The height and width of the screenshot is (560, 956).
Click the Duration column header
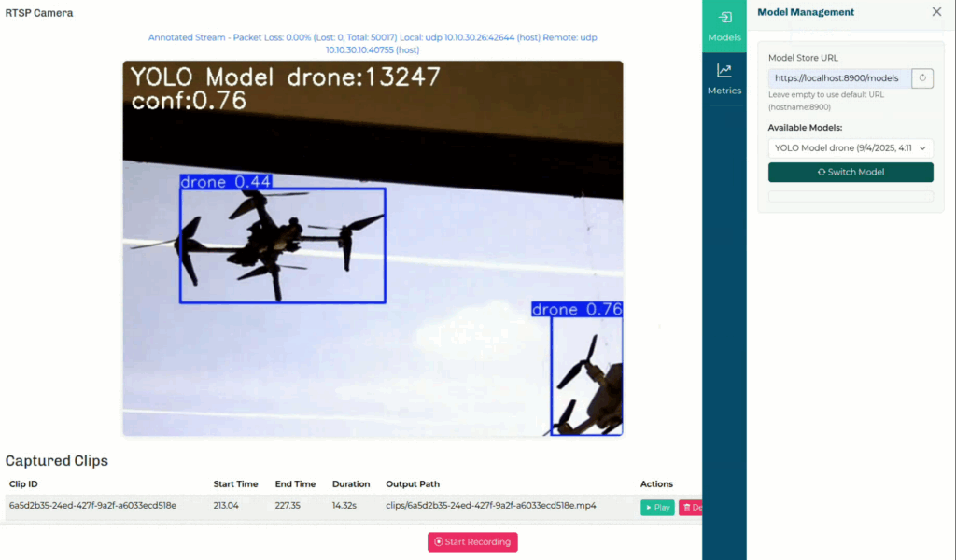(x=351, y=484)
